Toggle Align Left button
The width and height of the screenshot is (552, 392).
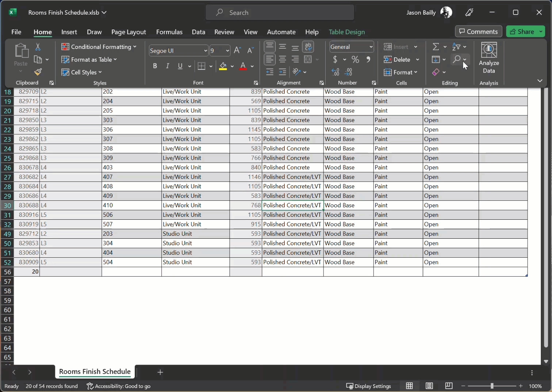pyautogui.click(x=270, y=59)
